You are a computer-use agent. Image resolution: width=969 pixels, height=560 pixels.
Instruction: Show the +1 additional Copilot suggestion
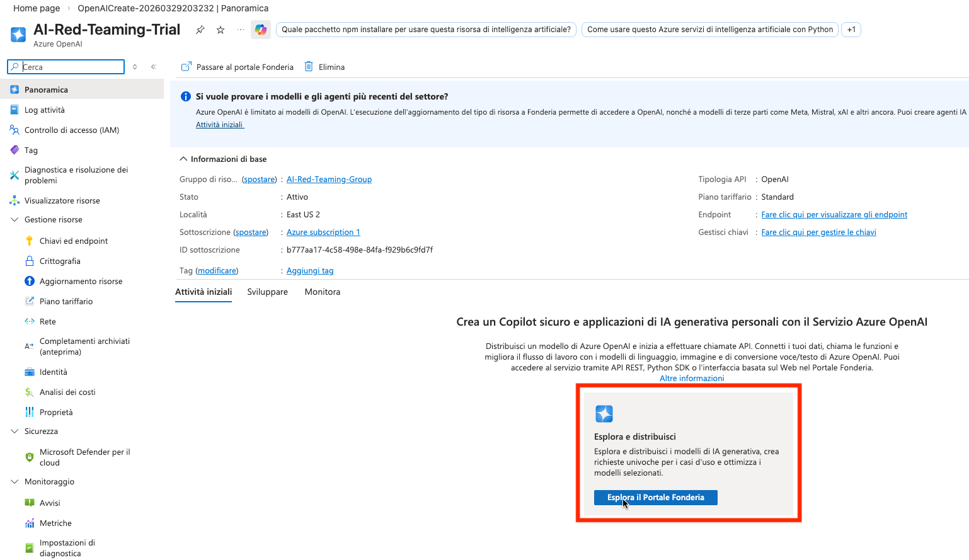coord(851,30)
